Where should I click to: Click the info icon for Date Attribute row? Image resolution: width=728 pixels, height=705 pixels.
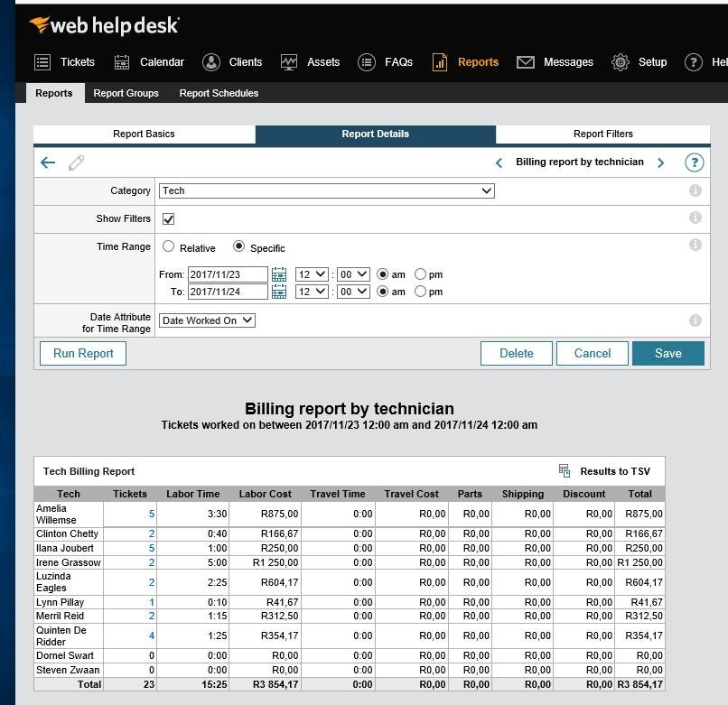[x=695, y=320]
